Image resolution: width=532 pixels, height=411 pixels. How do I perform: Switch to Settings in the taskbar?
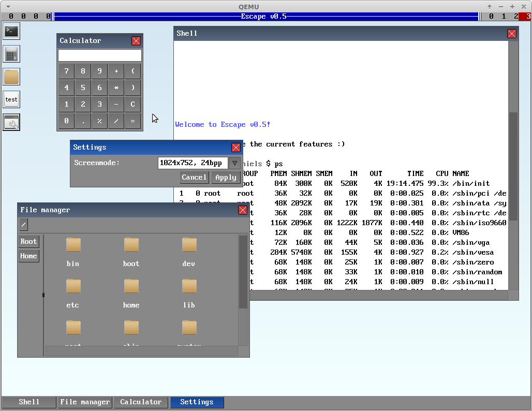197,402
